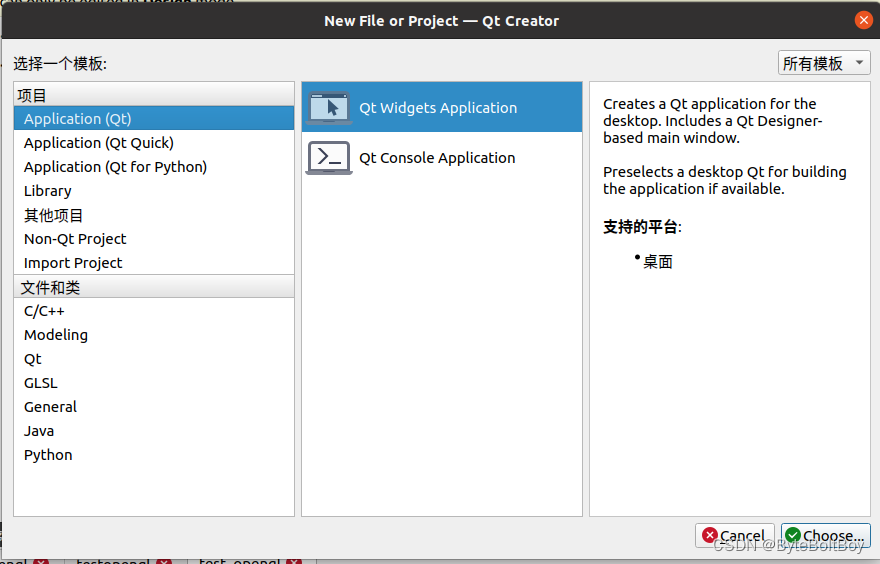
Task: Open the 所有模板 template filter dropdown
Action: (x=824, y=63)
